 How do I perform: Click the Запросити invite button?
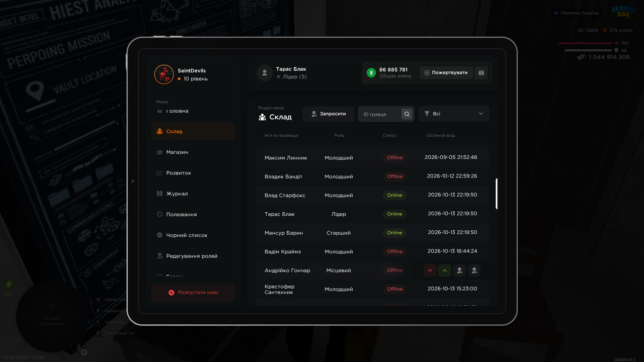[x=329, y=114]
